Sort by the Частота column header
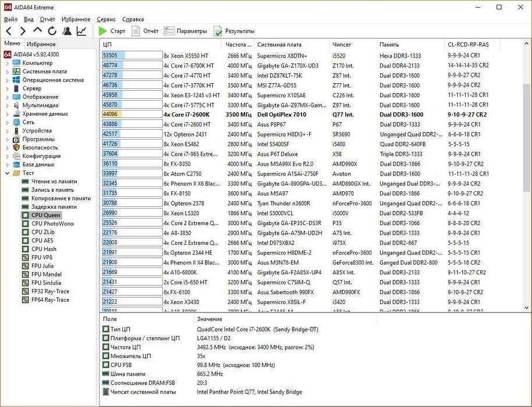The width and height of the screenshot is (532, 407). coord(238,44)
